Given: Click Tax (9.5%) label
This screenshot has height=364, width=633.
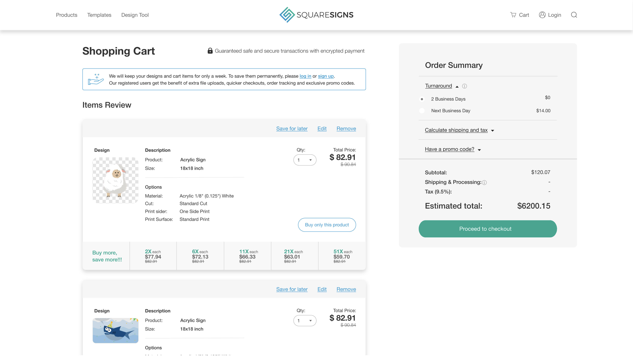Looking at the screenshot, I should pyautogui.click(x=438, y=192).
